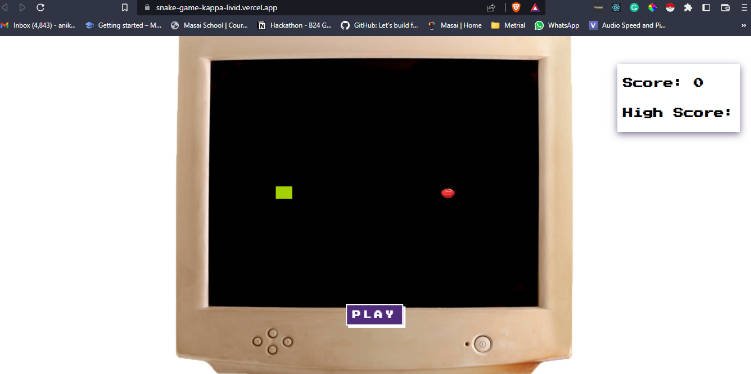Click the snake-game-kappa URL in address bar
This screenshot has width=751, height=374.
216,8
